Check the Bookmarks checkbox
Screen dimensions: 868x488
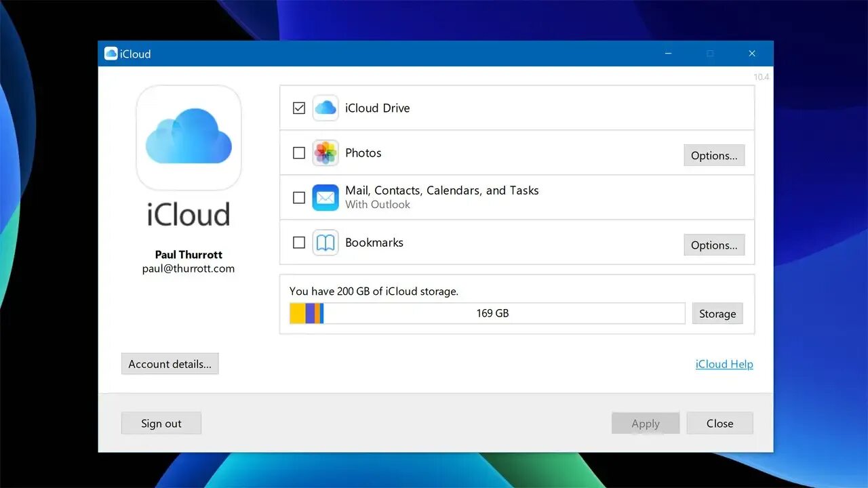pos(298,242)
